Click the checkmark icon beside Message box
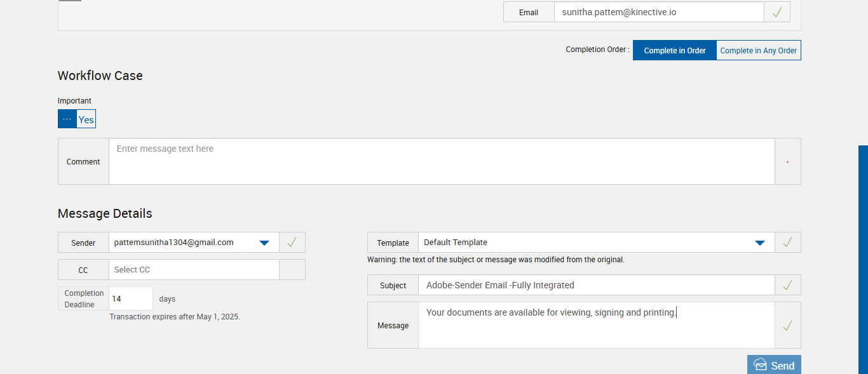Viewport: 868px width, 374px height. click(x=787, y=325)
